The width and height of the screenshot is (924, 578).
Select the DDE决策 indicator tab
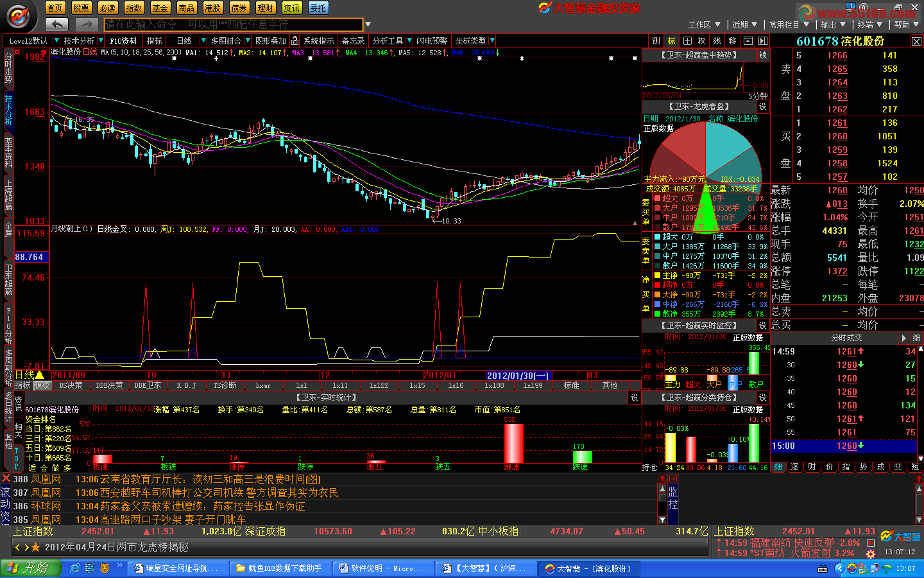click(110, 385)
